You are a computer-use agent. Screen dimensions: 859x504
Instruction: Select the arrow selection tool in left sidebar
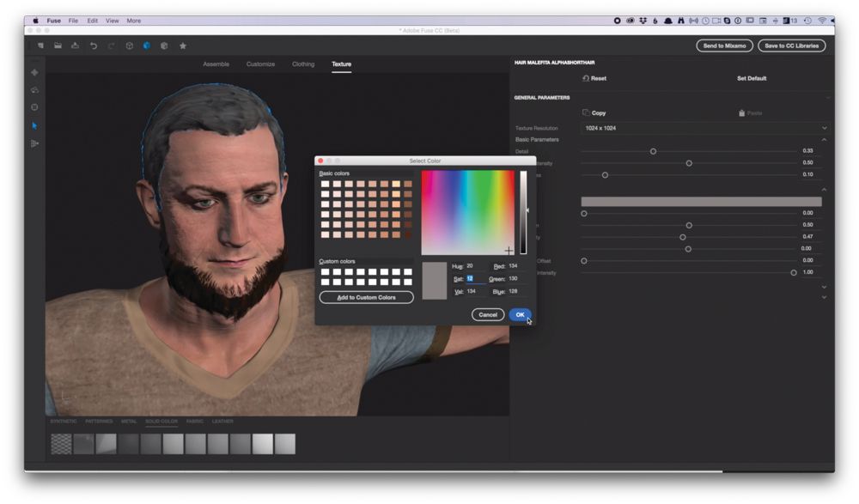point(34,127)
